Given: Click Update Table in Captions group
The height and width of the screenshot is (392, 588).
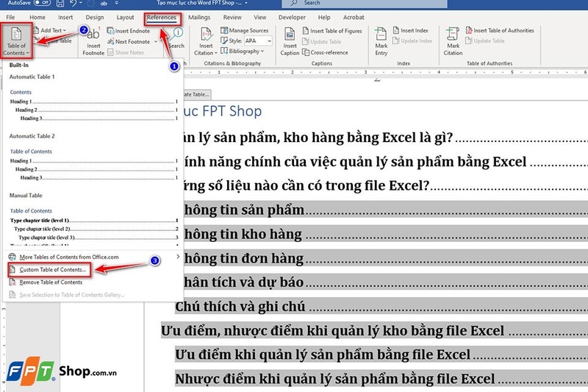Looking at the screenshot, I should pos(322,42).
